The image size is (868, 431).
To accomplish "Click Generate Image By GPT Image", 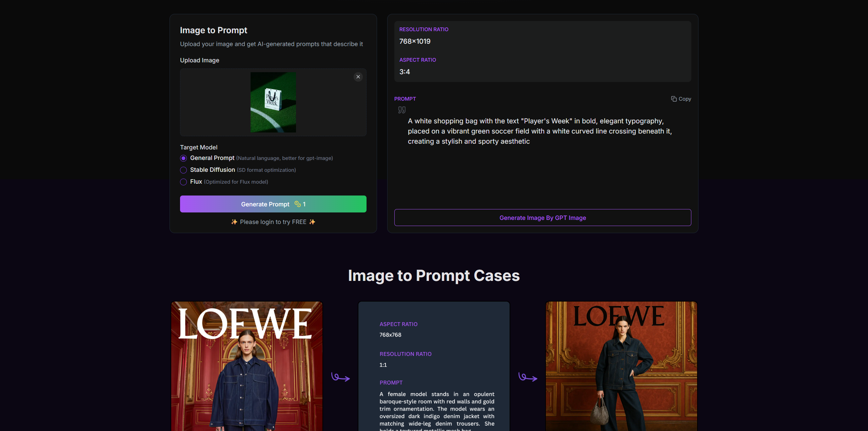I will [x=542, y=218].
